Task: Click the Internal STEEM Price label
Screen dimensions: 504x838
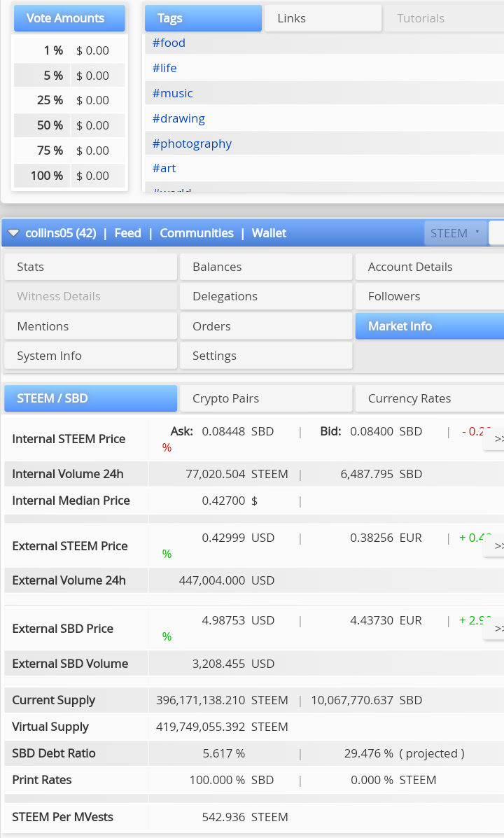Action: pyautogui.click(x=69, y=439)
